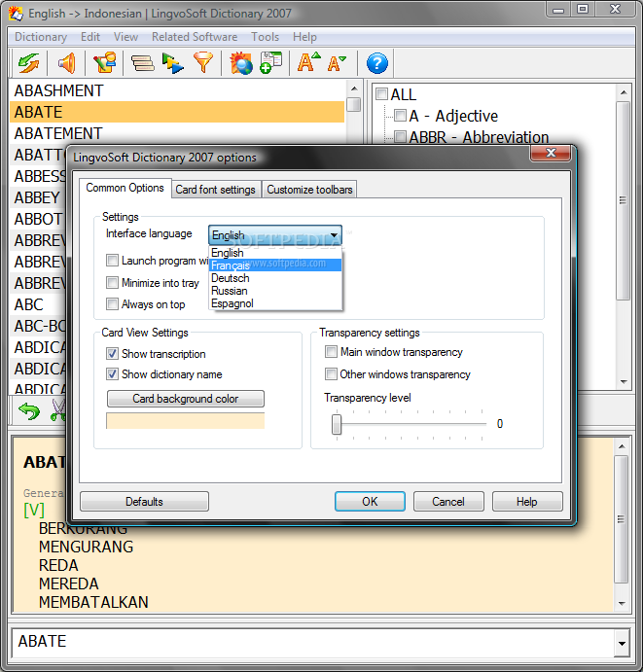Enable Minimize into tray
643x672 pixels.
(112, 282)
